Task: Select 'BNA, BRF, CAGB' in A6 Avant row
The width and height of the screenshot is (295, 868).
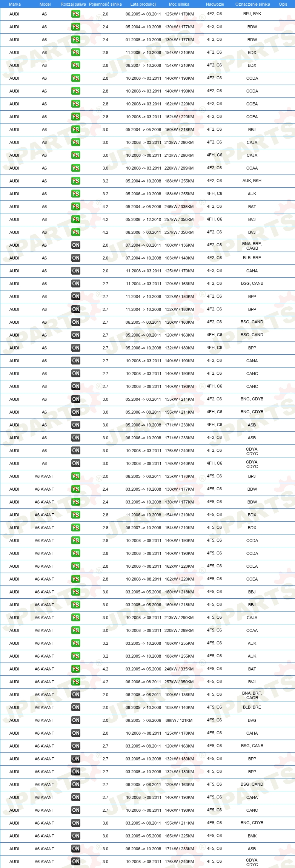Action: 252,695
